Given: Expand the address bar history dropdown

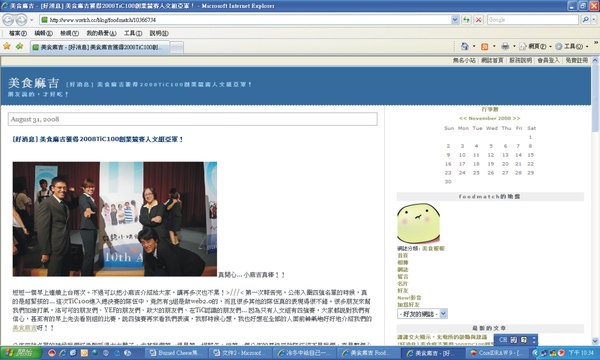Looking at the screenshot, I should (455, 20).
